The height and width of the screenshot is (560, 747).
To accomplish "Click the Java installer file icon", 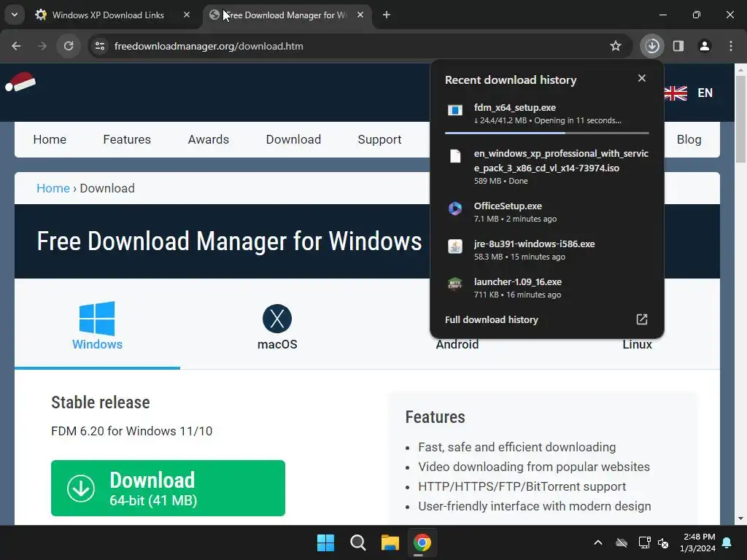I will click(x=455, y=246).
